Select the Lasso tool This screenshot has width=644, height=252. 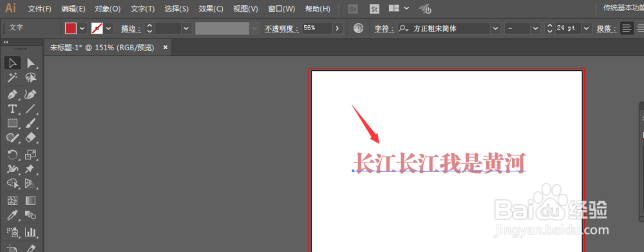click(31, 77)
